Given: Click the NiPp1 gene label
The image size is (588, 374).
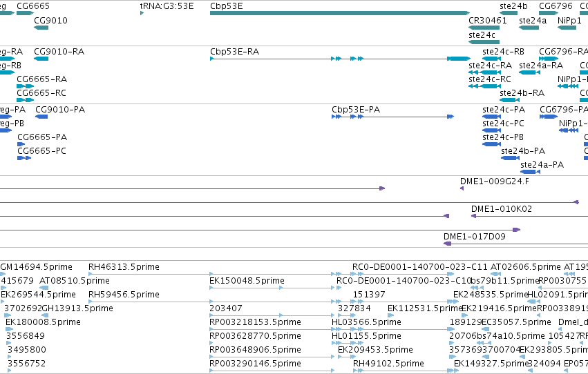Looking at the screenshot, I should point(569,21).
